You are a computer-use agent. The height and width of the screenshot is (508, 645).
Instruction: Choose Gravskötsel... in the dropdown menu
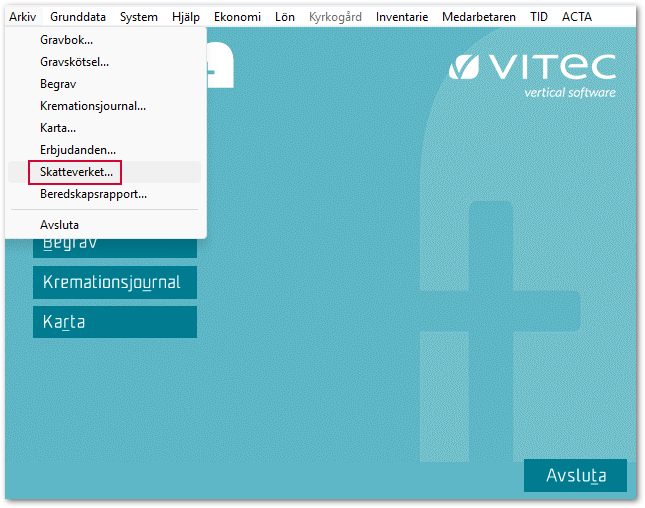coord(104,62)
